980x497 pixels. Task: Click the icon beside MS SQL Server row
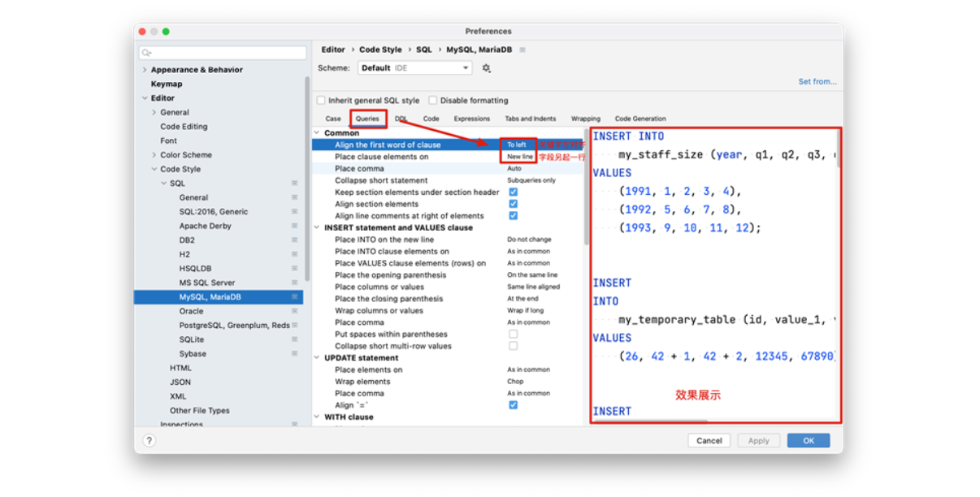294,283
